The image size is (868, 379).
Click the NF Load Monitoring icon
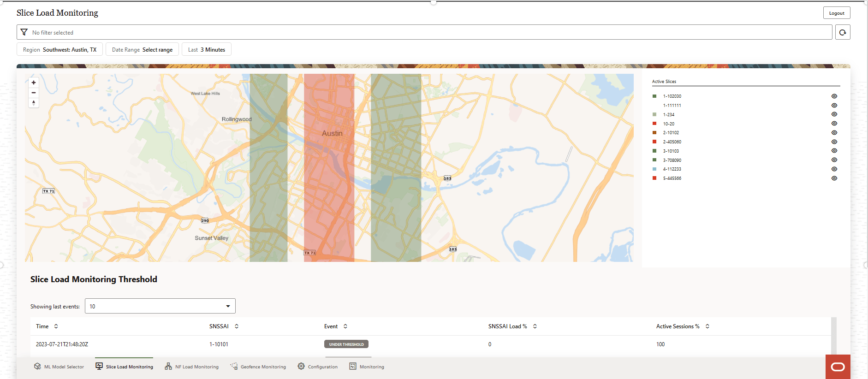pos(168,367)
